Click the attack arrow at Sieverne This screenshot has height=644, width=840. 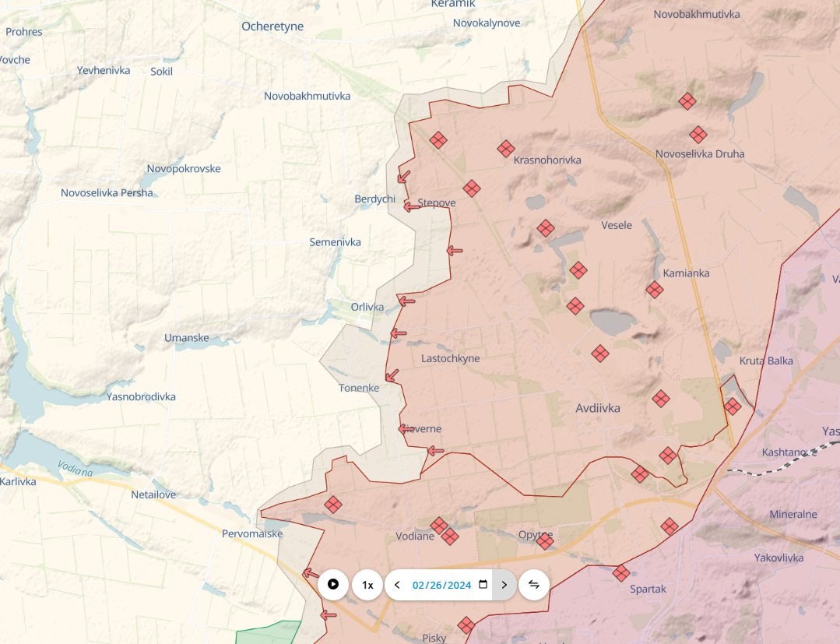click(x=406, y=429)
